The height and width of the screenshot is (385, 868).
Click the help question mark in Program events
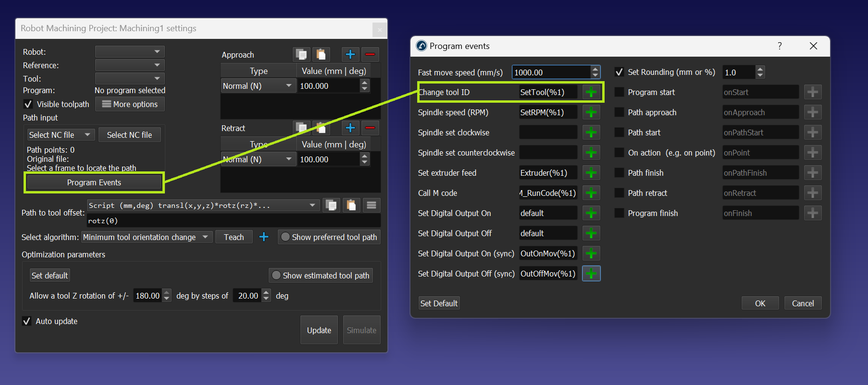pyautogui.click(x=780, y=46)
